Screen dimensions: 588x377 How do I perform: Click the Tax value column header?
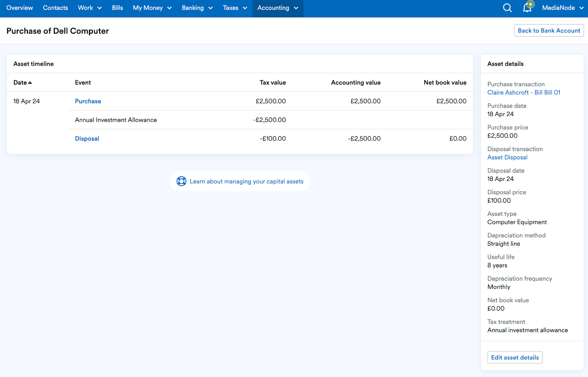click(x=273, y=83)
